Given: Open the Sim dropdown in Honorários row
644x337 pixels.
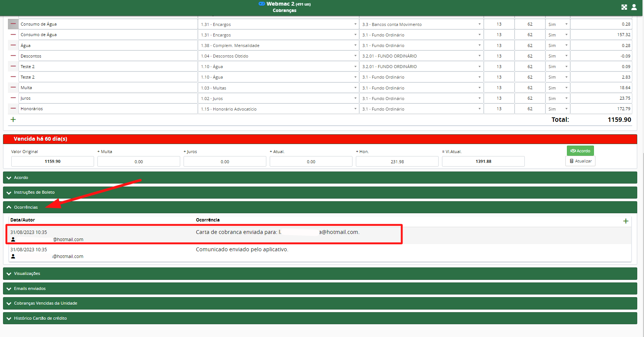Looking at the screenshot, I should 557,109.
